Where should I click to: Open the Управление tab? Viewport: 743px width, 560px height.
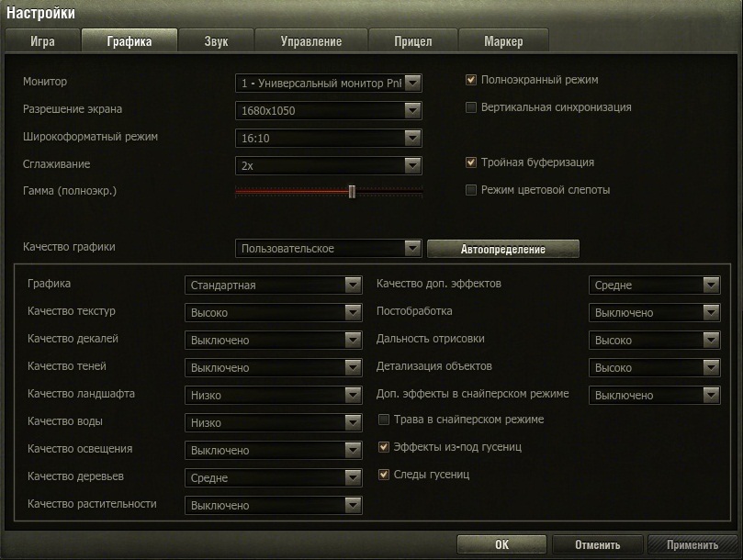tap(310, 41)
